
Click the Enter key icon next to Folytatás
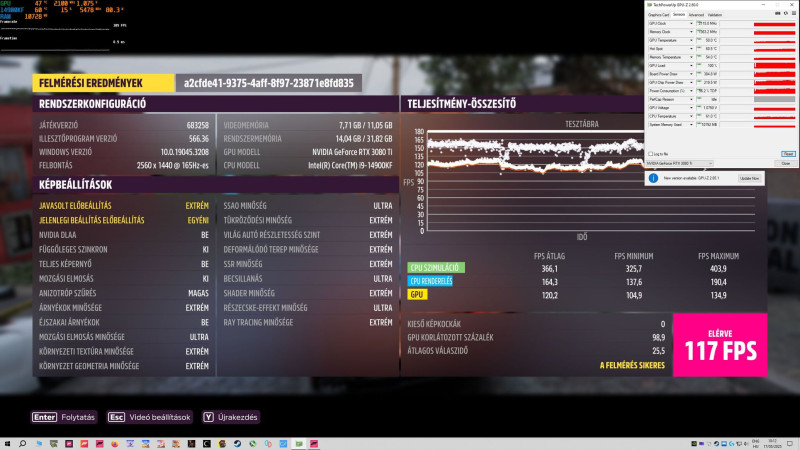tap(44, 417)
